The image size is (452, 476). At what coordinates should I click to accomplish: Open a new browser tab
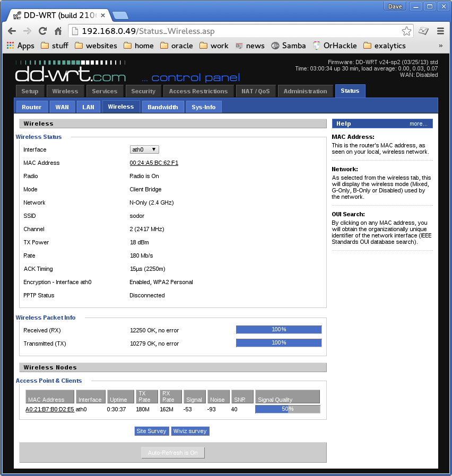tap(120, 15)
